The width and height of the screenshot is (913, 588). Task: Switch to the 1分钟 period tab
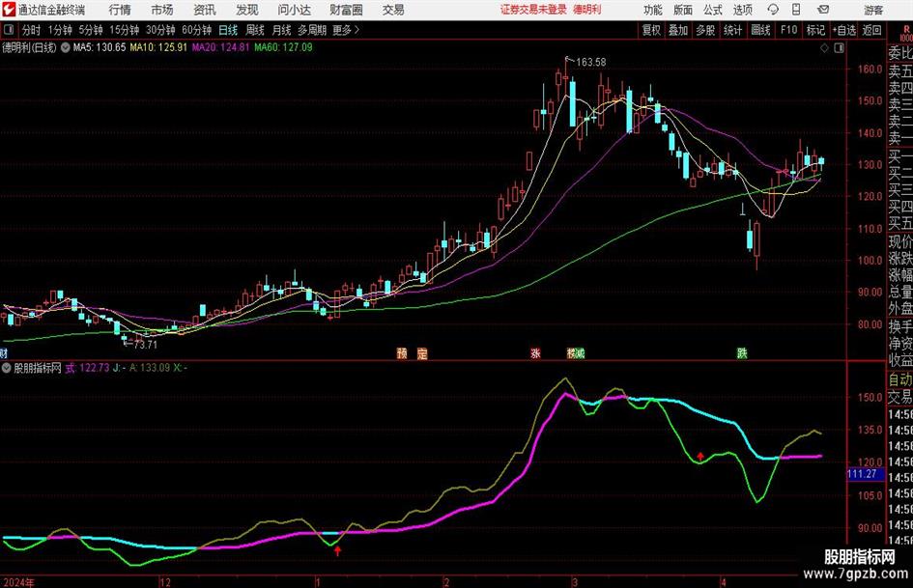point(60,30)
